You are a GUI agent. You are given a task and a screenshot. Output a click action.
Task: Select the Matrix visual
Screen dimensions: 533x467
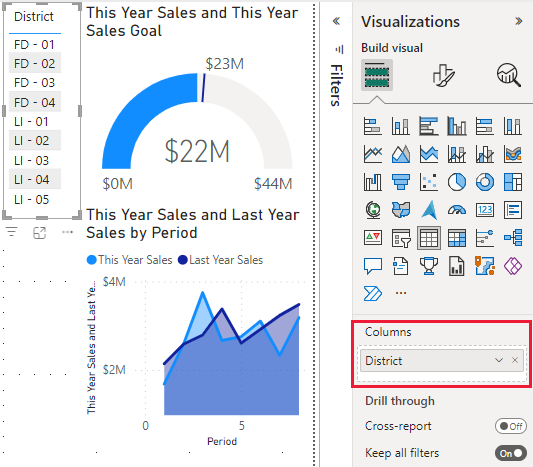(x=457, y=238)
